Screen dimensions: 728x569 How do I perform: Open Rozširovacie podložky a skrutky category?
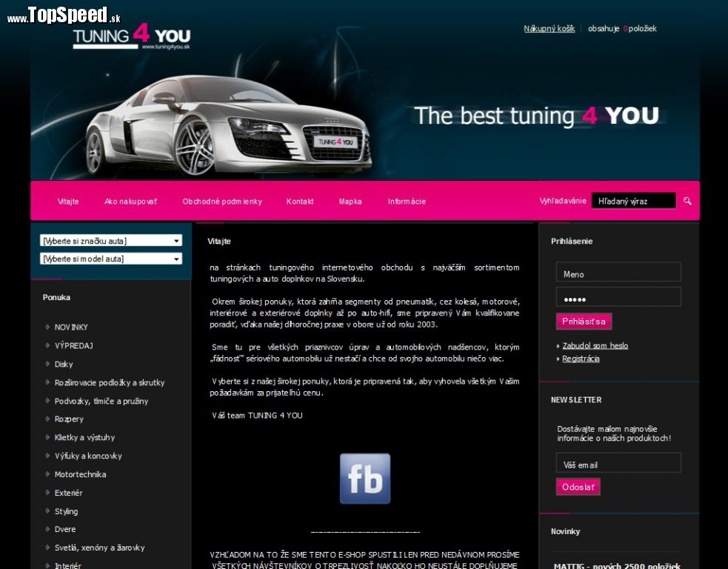110,383
